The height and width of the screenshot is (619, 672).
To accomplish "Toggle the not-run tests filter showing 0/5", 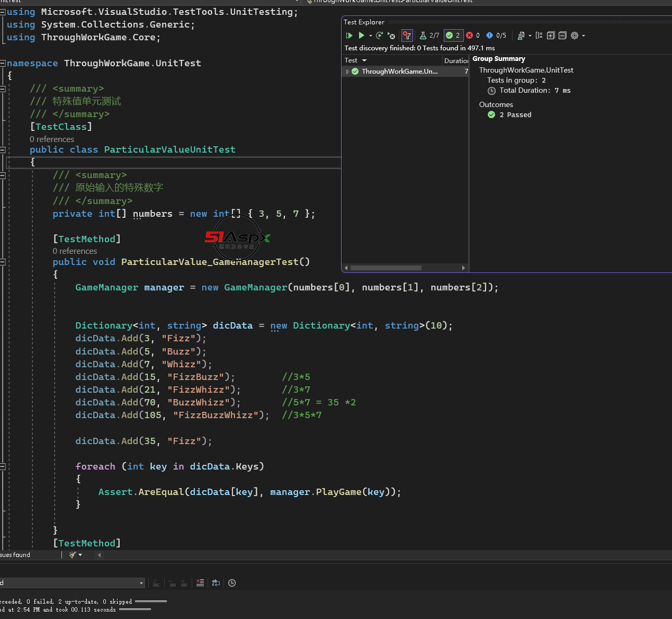I will click(x=496, y=36).
